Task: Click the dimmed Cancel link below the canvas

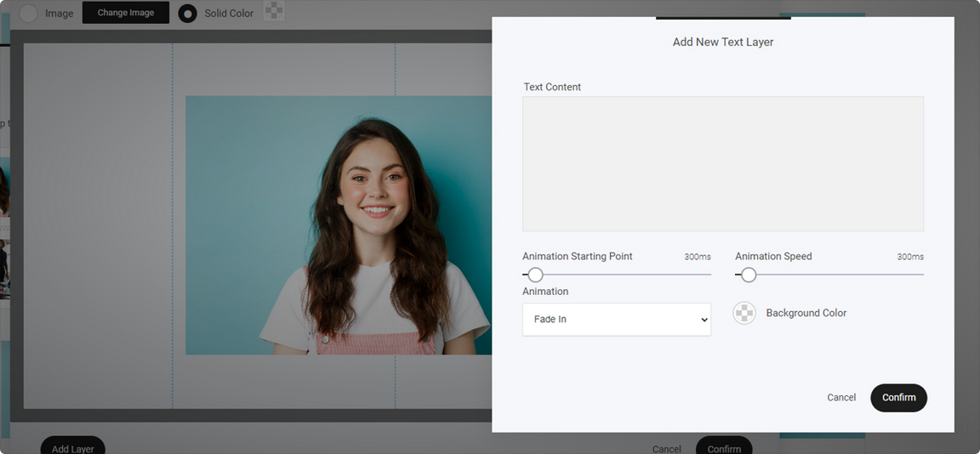Action: point(667,449)
